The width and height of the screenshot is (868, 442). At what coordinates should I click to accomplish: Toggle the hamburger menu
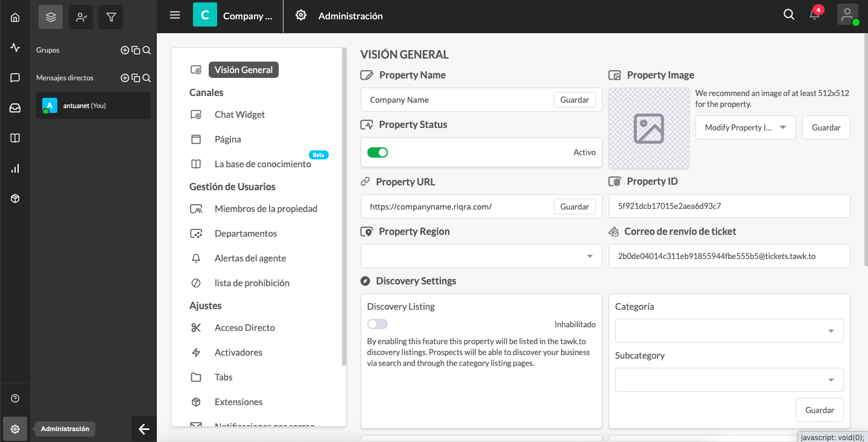click(175, 16)
